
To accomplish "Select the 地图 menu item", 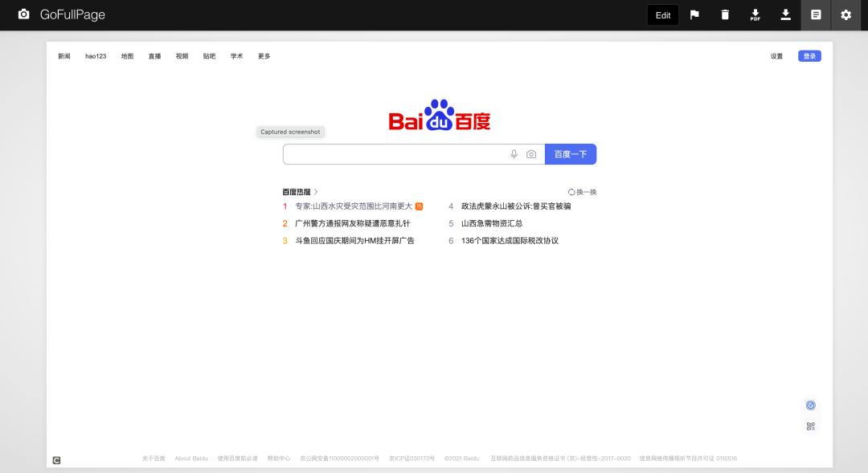I will (126, 56).
